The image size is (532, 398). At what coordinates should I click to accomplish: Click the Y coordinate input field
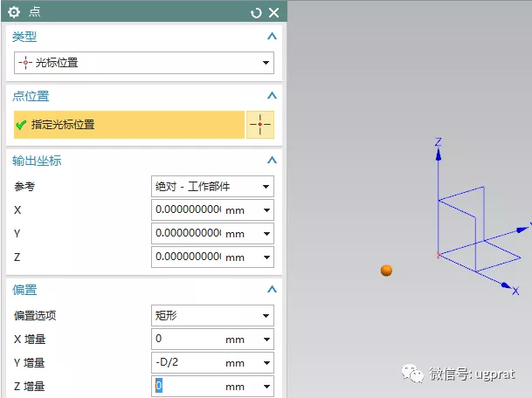187,233
